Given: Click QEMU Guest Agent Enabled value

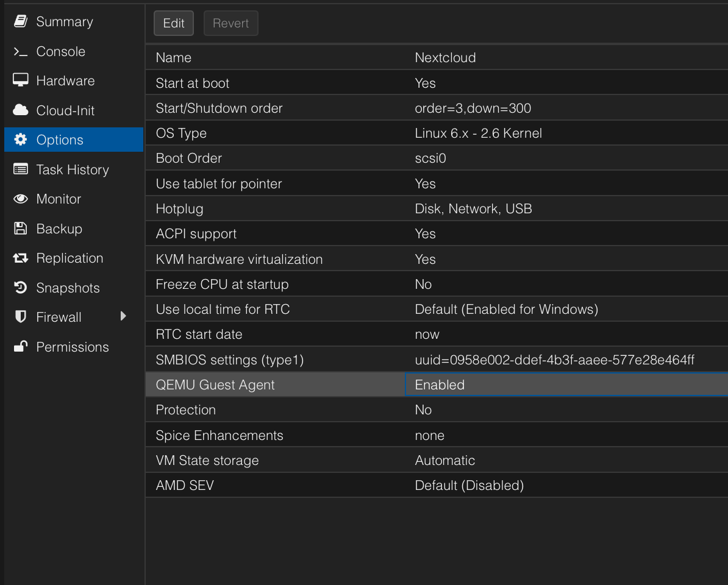Looking at the screenshot, I should [x=440, y=385].
